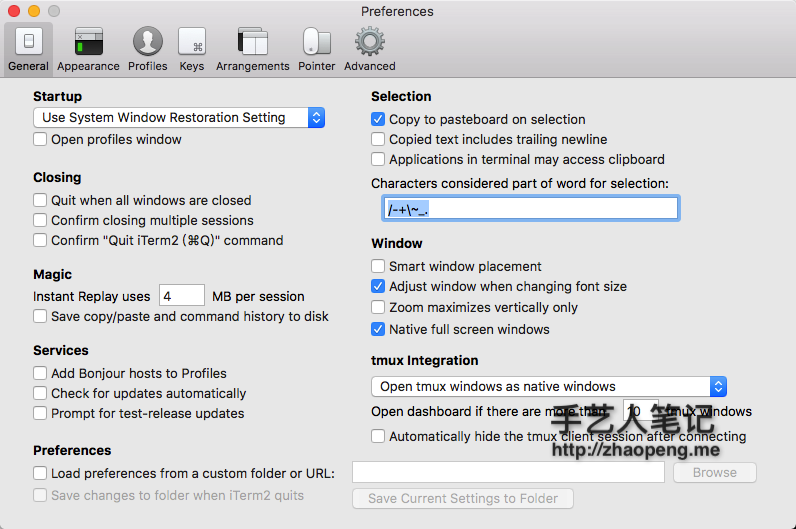Select the Arrangements toolbar icon
The image size is (796, 529).
[253, 42]
